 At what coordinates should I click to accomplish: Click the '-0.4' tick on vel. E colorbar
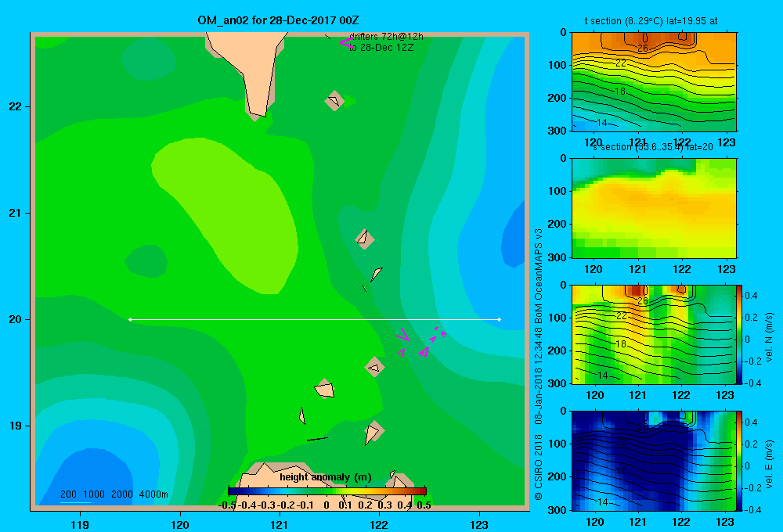coord(752,509)
